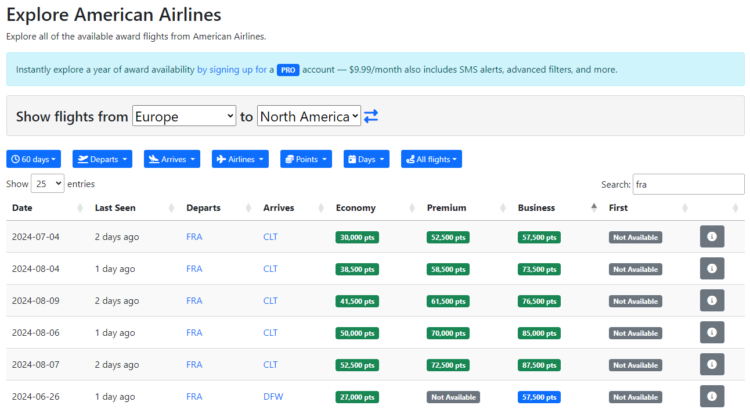The width and height of the screenshot is (750, 409).
Task: Open the Arrives filter dropdown
Action: click(172, 159)
